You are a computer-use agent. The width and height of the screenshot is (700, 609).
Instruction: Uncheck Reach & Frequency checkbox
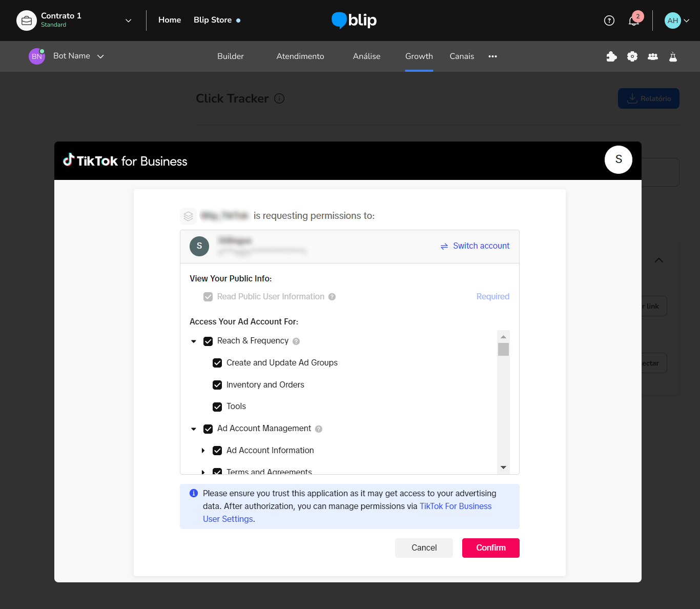point(208,341)
